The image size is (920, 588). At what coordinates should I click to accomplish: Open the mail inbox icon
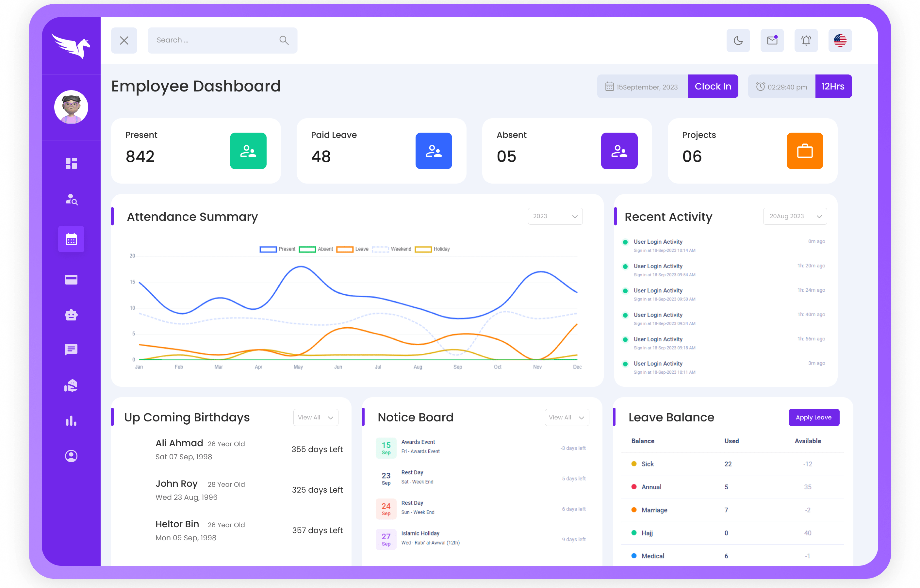pyautogui.click(x=772, y=41)
